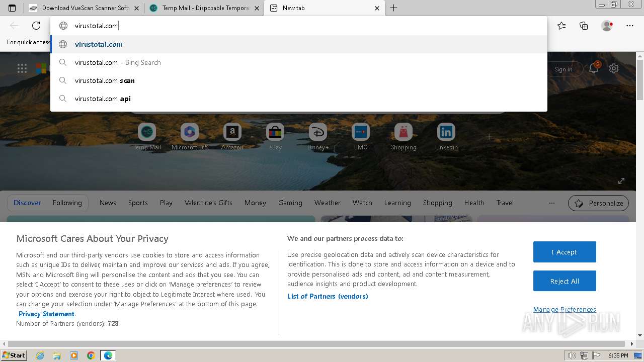Open the Travel category
644x362 pixels.
[x=505, y=203]
